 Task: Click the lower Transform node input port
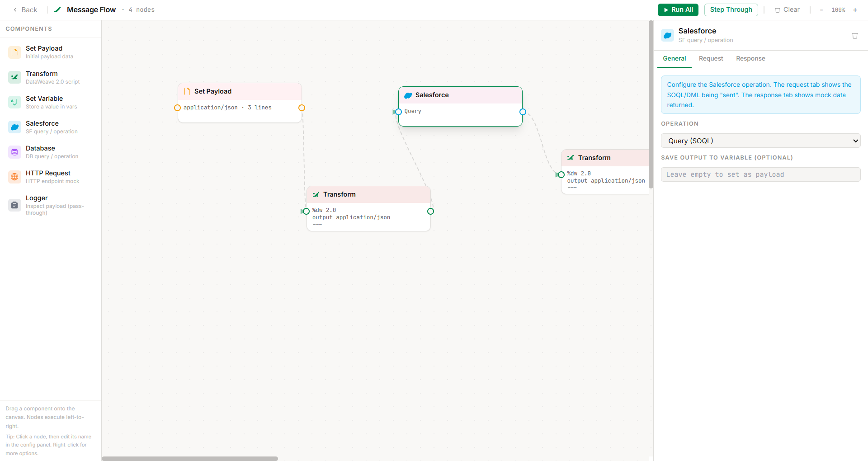pos(306,211)
